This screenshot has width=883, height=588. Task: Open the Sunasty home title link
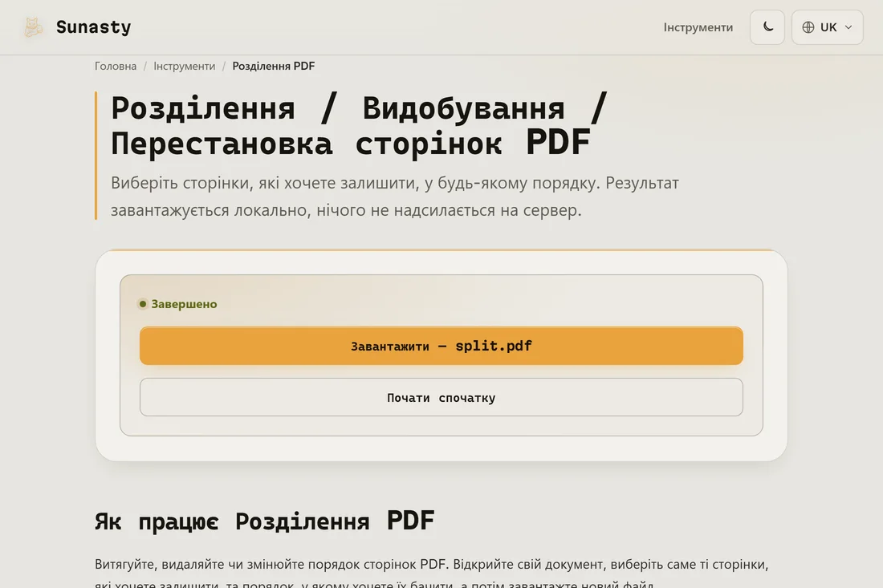coord(93,27)
